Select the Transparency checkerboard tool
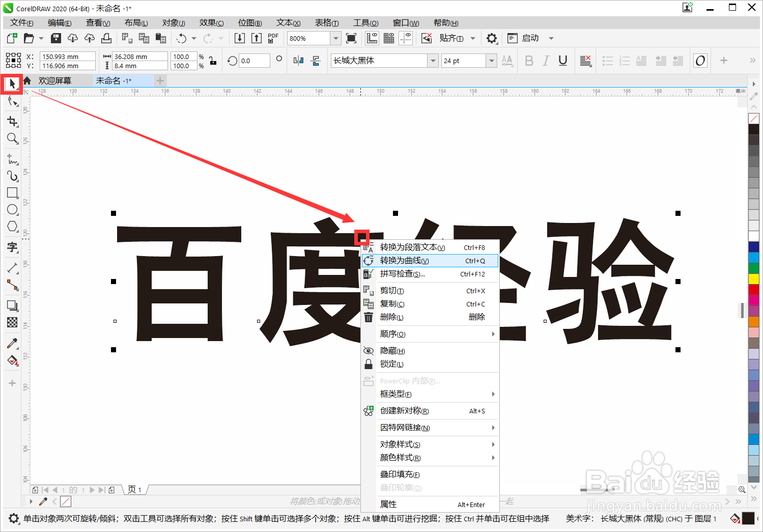The width and height of the screenshot is (763, 532). 12,322
